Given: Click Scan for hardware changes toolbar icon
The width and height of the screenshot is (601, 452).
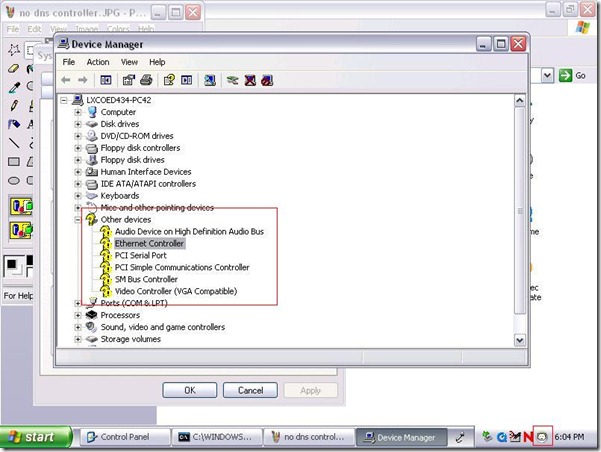Looking at the screenshot, I should 209,80.
